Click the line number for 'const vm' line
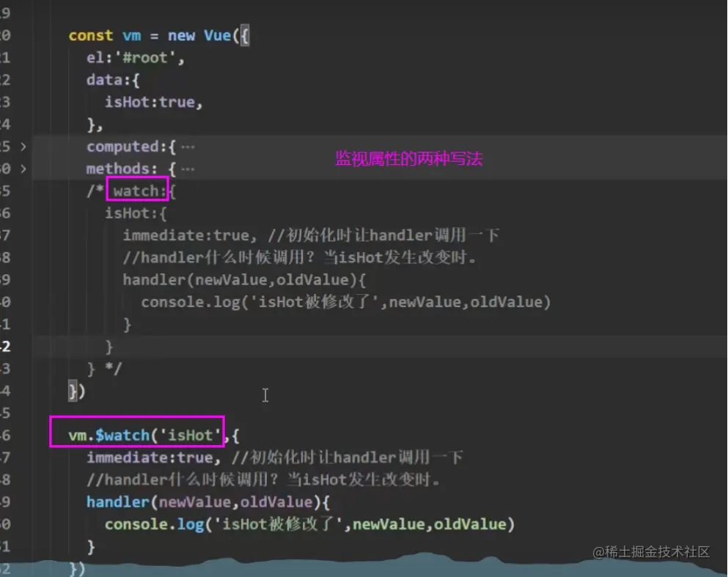The width and height of the screenshot is (728, 577). 6,36
